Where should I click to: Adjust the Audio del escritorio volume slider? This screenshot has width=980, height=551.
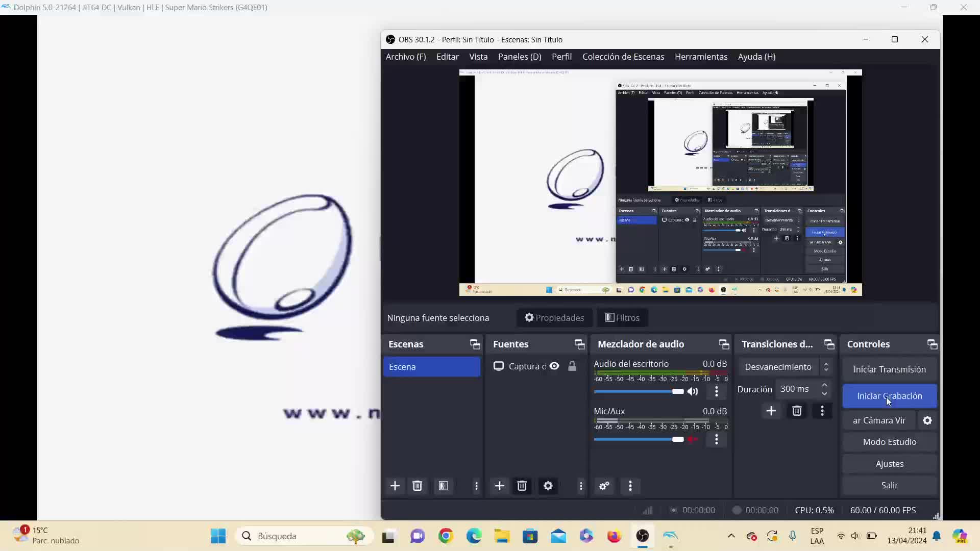click(639, 391)
